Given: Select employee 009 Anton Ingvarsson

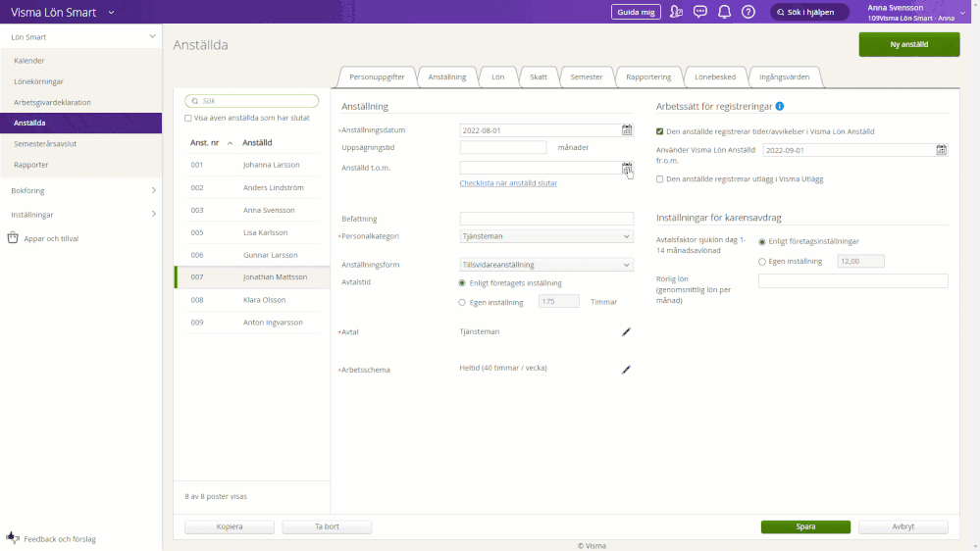Looking at the screenshot, I should 252,323.
